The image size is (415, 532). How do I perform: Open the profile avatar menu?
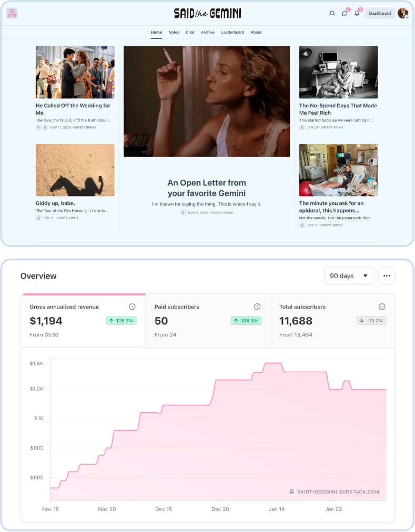pyautogui.click(x=403, y=13)
